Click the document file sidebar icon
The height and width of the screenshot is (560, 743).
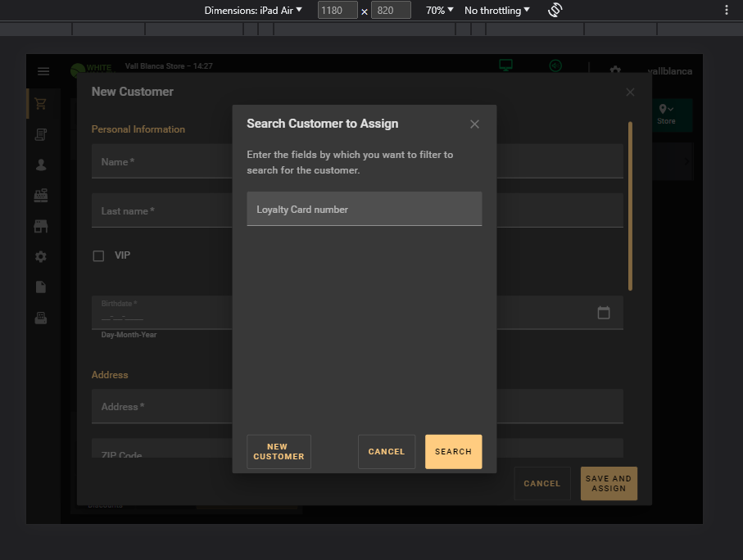click(40, 287)
